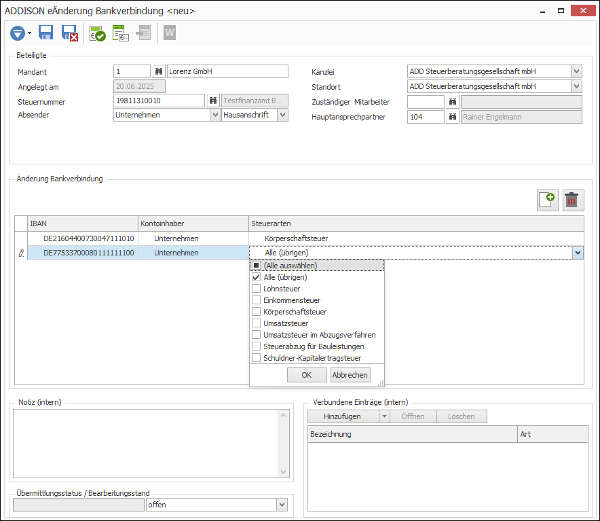Click the Zuständiger Mitarbeiter number field
This screenshot has height=521, width=600.
[x=426, y=102]
